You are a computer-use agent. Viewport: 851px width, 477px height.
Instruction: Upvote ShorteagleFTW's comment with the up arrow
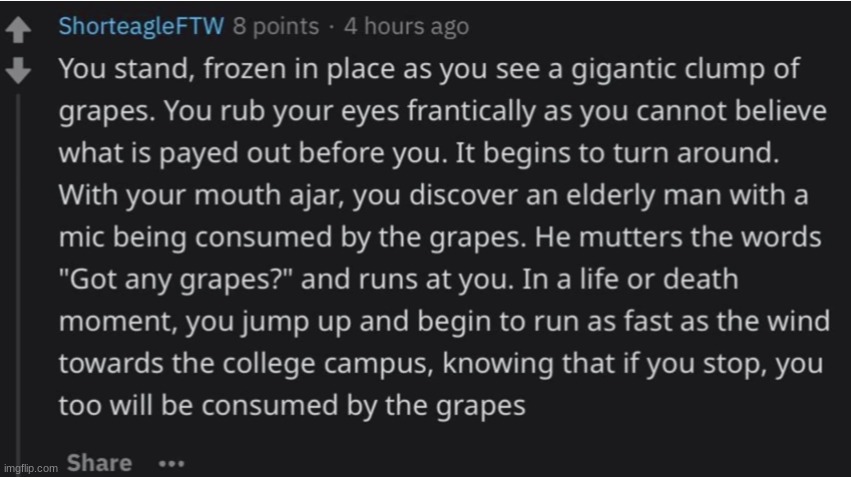(18, 29)
